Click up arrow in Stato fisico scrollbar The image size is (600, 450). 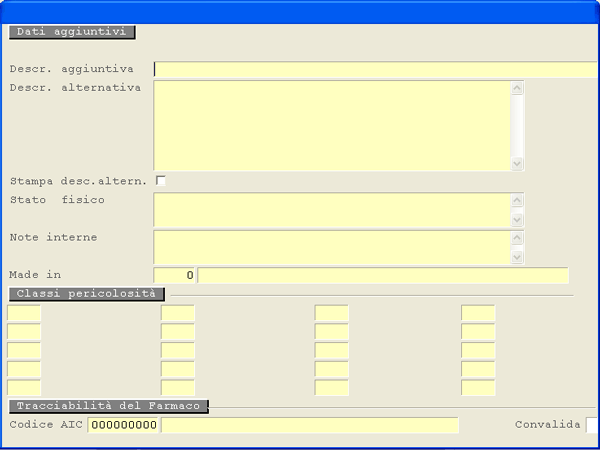517,200
